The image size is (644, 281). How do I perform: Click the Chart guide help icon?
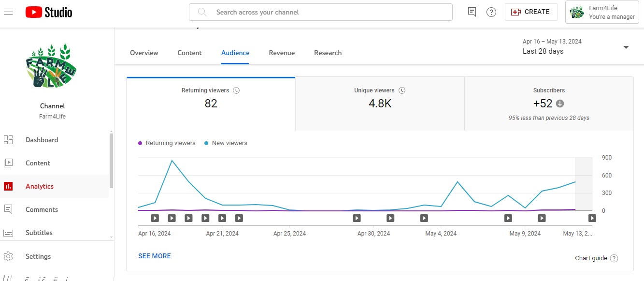pyautogui.click(x=614, y=258)
